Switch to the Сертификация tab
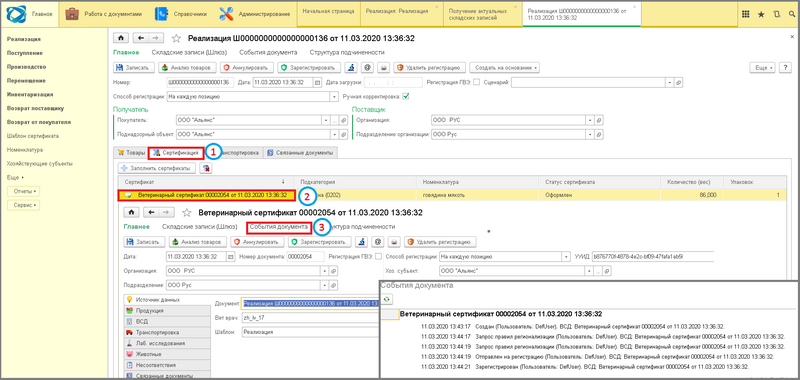This screenshot has height=380, width=800. pos(176,152)
